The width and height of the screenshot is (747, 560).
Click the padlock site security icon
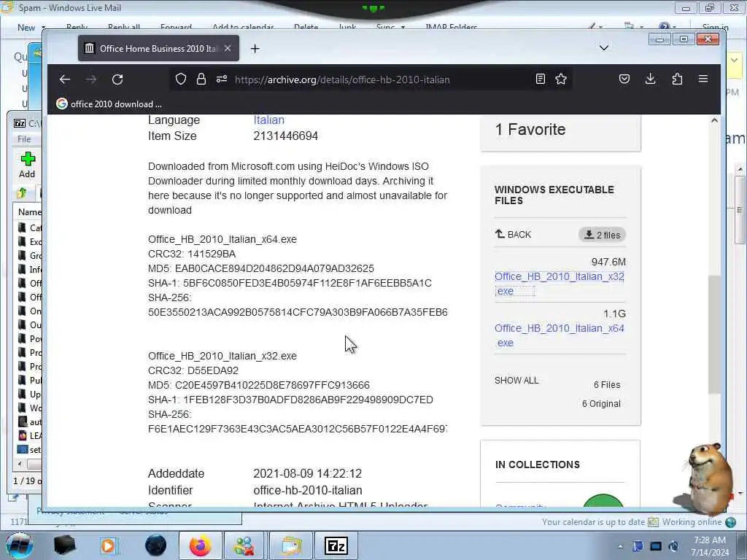point(201,79)
